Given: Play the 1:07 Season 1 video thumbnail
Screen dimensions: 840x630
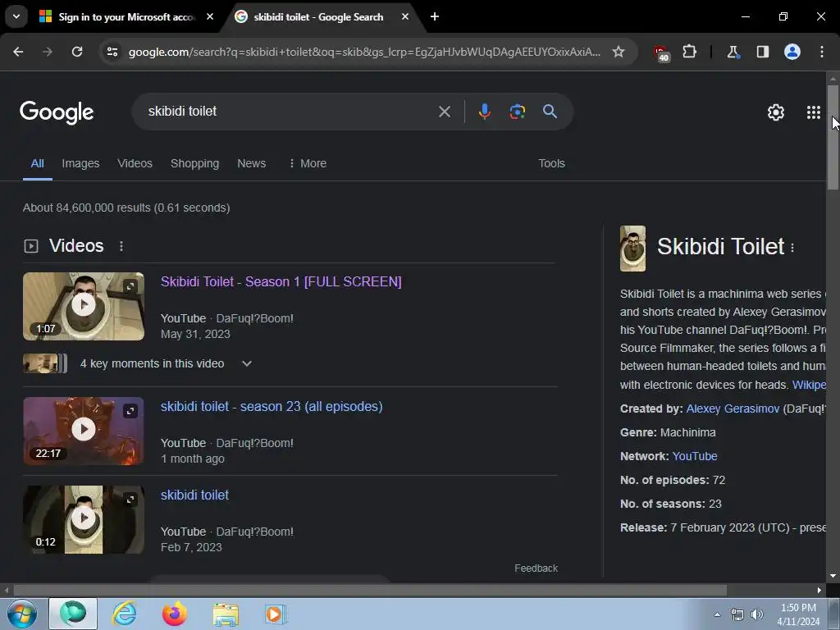Looking at the screenshot, I should [x=84, y=306].
